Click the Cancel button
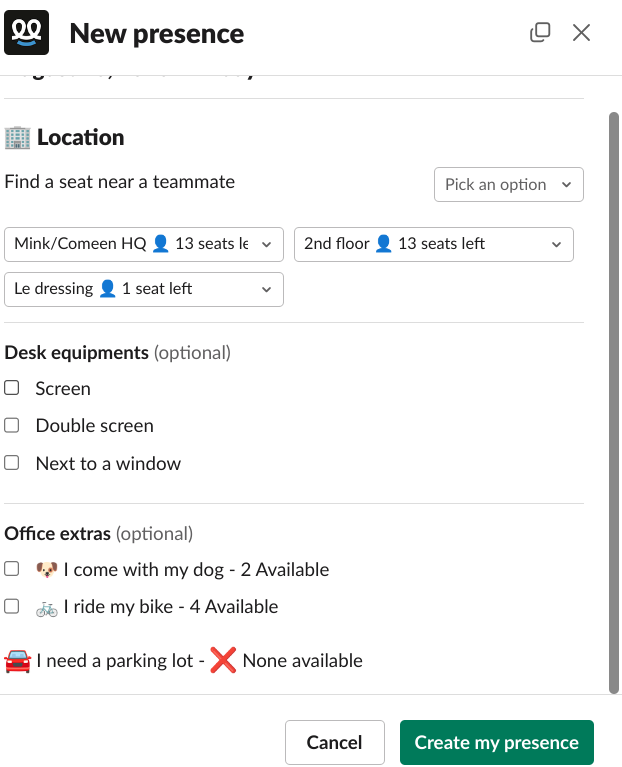This screenshot has width=622, height=767. click(x=335, y=742)
